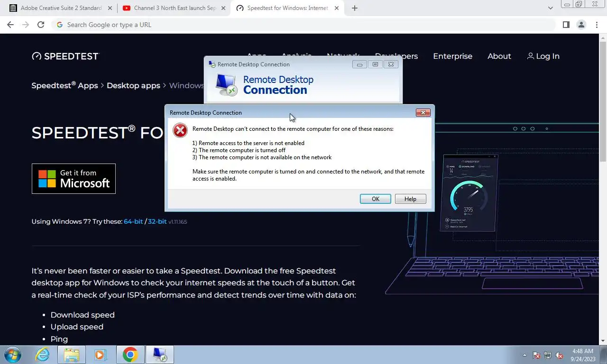
Task: Click the scrollbar down arrow
Action: point(603,340)
